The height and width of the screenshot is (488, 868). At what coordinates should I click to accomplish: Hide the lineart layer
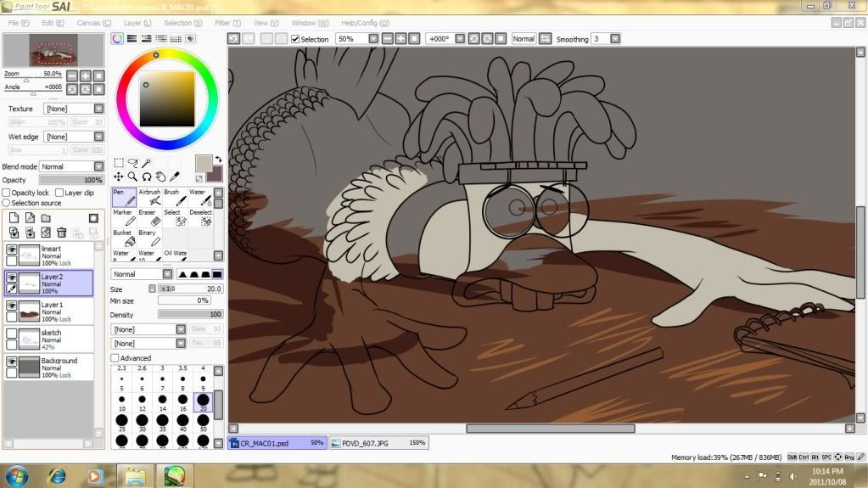12,250
